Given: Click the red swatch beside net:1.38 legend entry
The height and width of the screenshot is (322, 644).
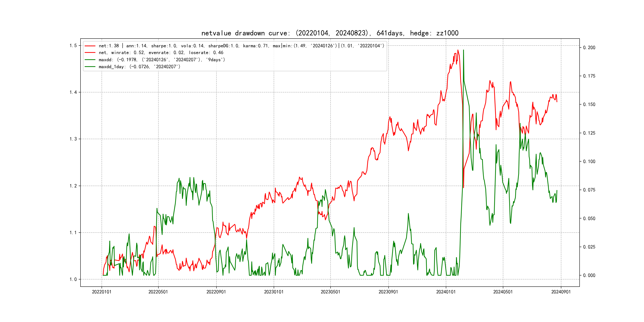Looking at the screenshot, I should (90, 46).
